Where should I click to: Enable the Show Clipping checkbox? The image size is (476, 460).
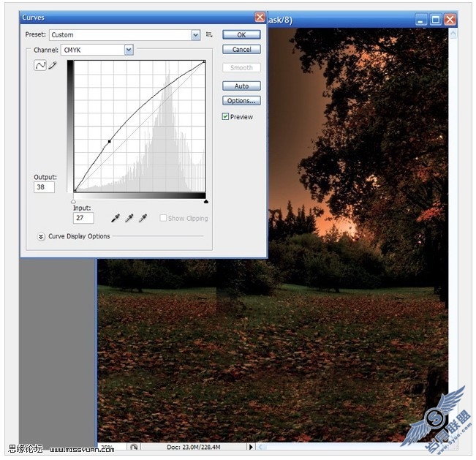pos(163,218)
